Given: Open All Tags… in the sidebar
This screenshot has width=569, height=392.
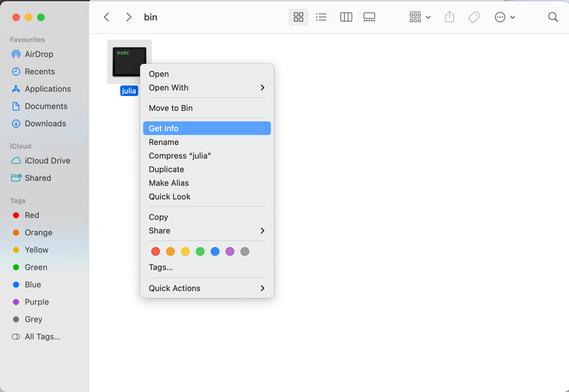Looking at the screenshot, I should [42, 337].
